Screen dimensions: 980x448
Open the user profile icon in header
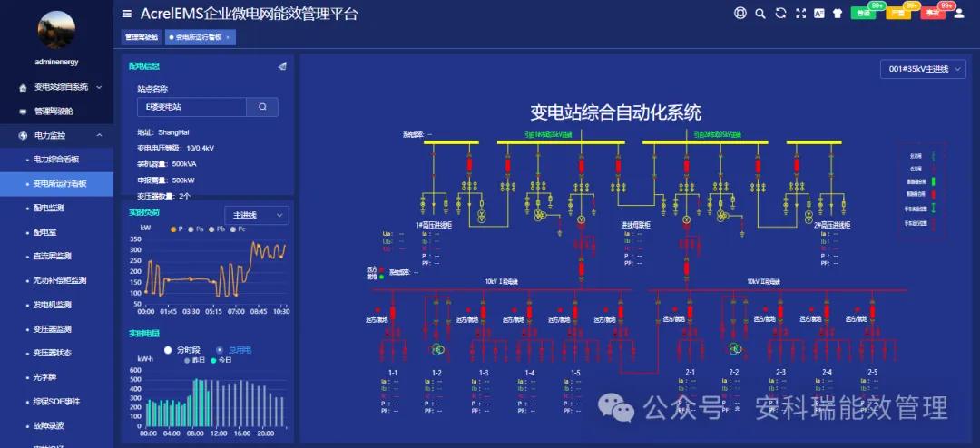click(959, 13)
